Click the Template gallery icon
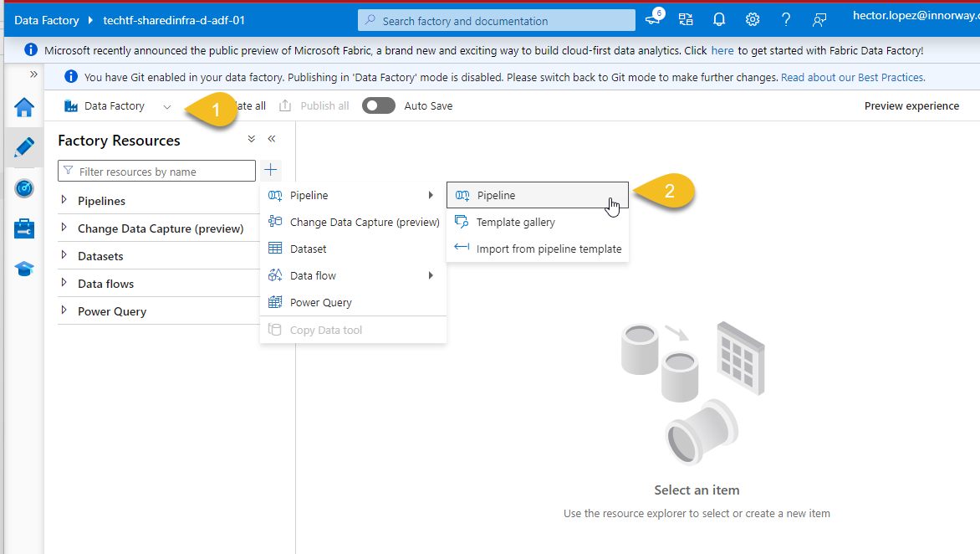This screenshot has width=980, height=554. click(x=462, y=222)
